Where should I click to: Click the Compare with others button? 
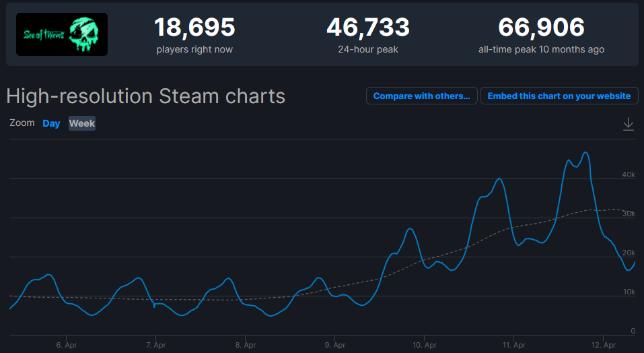(422, 96)
